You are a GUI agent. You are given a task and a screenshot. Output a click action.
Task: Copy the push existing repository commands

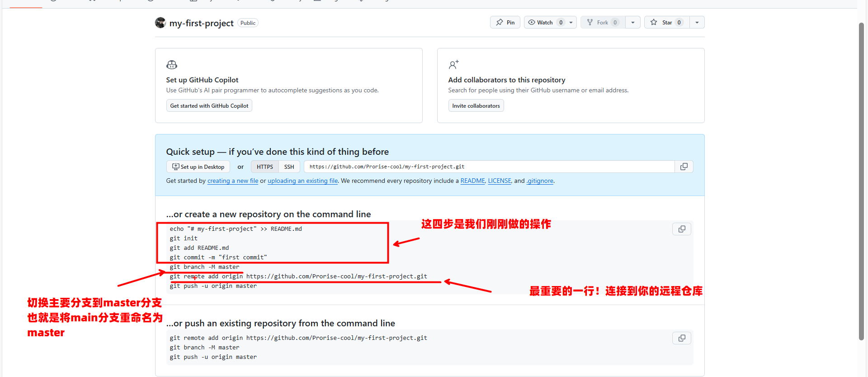[681, 339]
